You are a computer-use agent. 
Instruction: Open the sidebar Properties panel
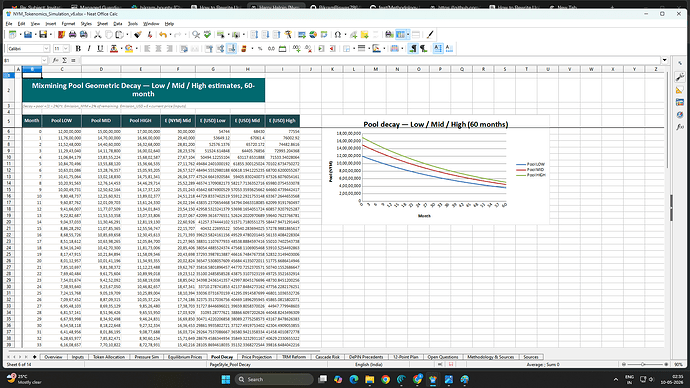coord(680,77)
